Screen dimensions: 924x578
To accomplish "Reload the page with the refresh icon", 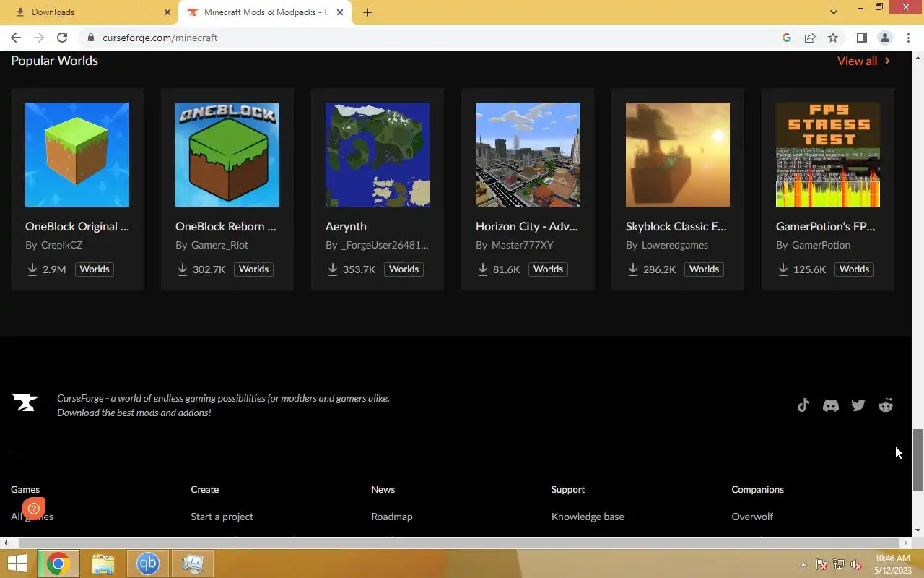I will (62, 38).
